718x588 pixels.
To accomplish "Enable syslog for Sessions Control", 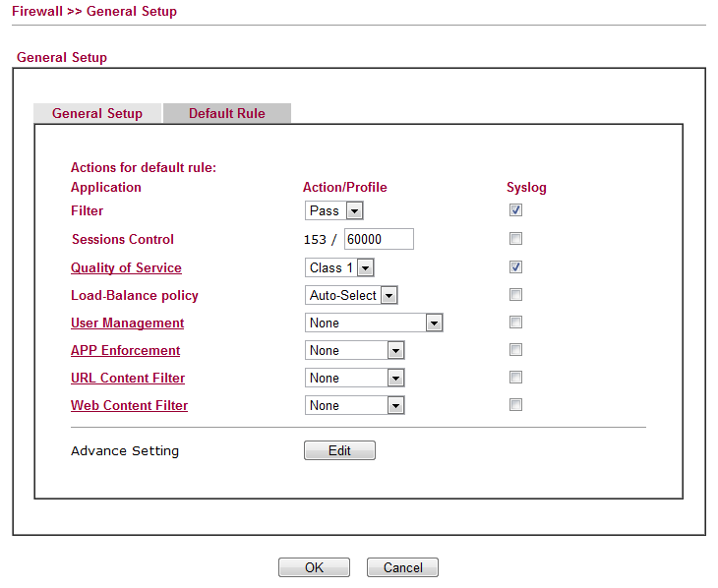I will click(515, 239).
